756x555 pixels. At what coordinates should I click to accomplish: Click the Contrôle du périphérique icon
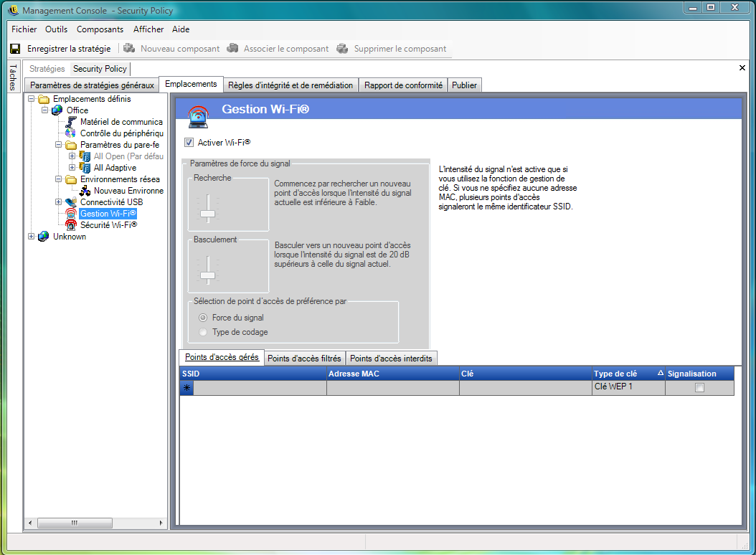click(x=71, y=133)
